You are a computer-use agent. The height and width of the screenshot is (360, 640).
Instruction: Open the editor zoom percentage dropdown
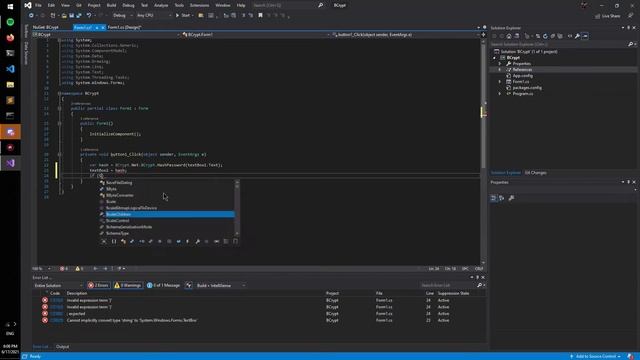(x=42, y=269)
